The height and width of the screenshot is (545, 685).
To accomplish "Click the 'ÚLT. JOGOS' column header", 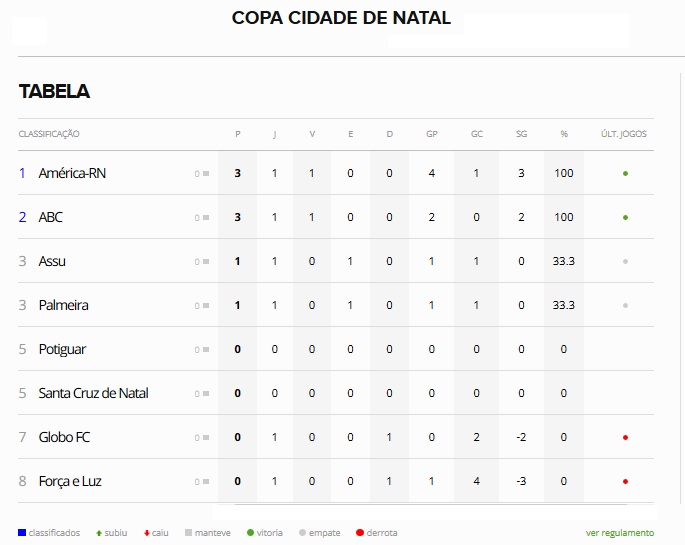I will tap(624, 134).
